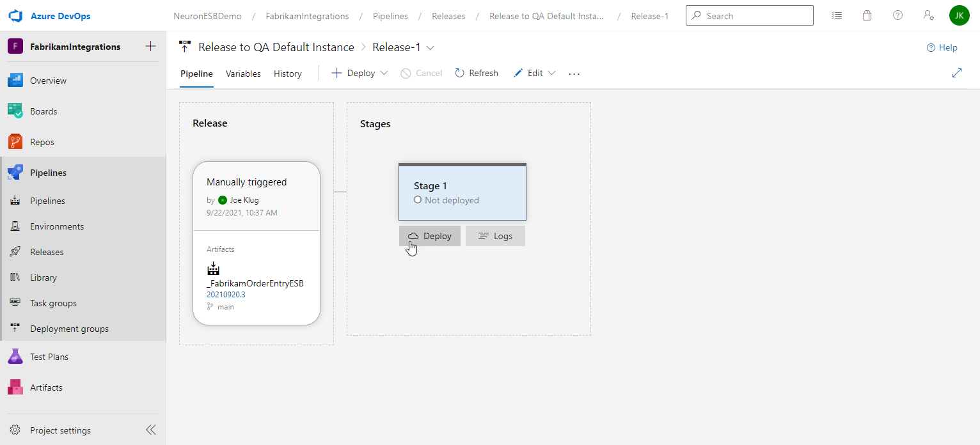980x445 pixels.
Task: Open the Help link at top right
Action: (x=942, y=47)
